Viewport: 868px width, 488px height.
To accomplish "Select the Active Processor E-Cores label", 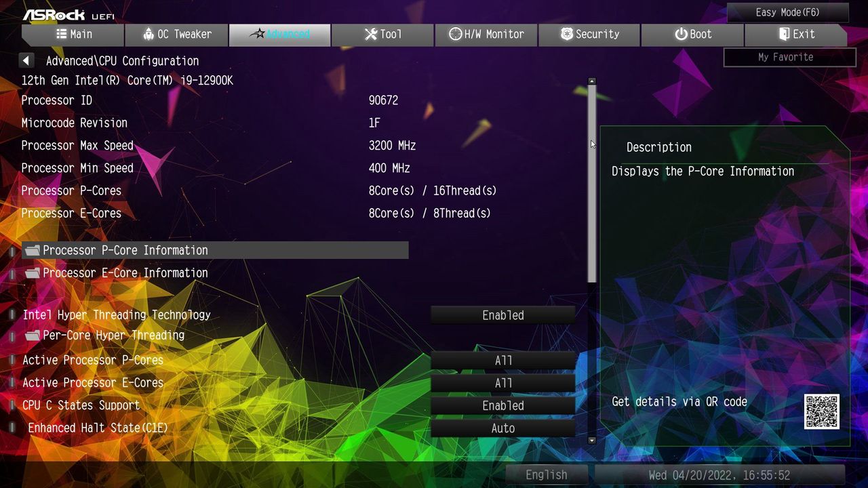I will tap(93, 383).
